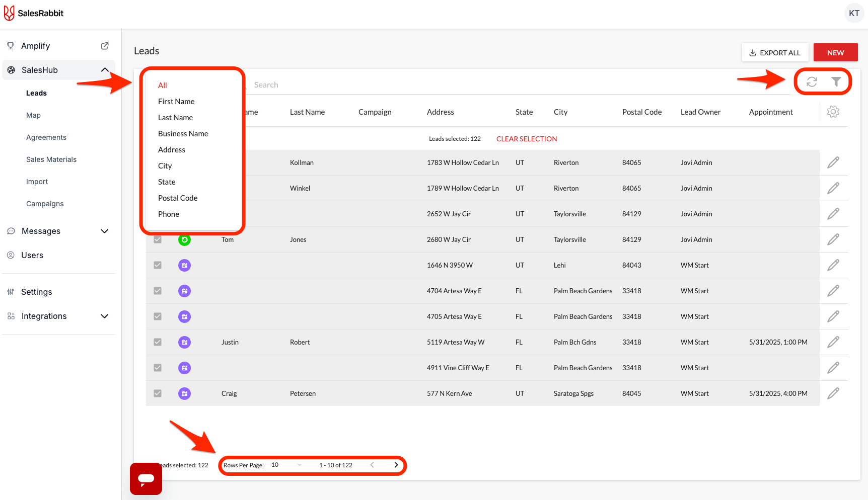
Task: Edit Craig Petersen lead pencil icon
Action: click(x=833, y=393)
